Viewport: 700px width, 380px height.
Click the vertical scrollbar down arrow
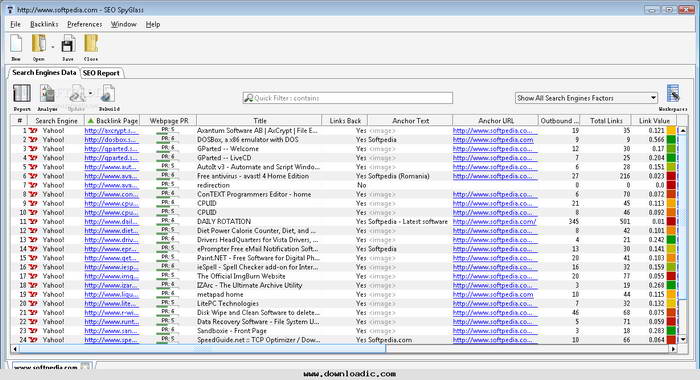[x=682, y=340]
